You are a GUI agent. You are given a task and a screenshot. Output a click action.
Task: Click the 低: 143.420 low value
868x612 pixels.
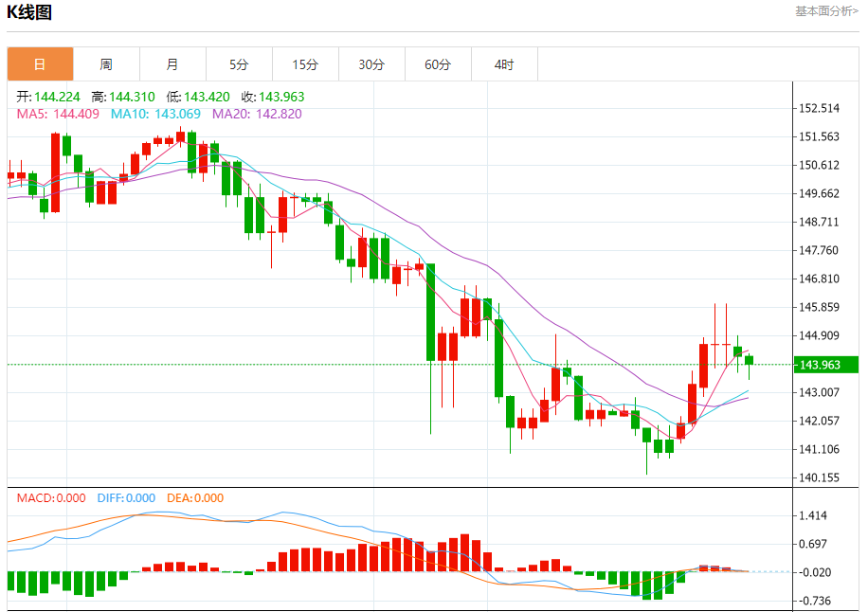click(x=198, y=97)
